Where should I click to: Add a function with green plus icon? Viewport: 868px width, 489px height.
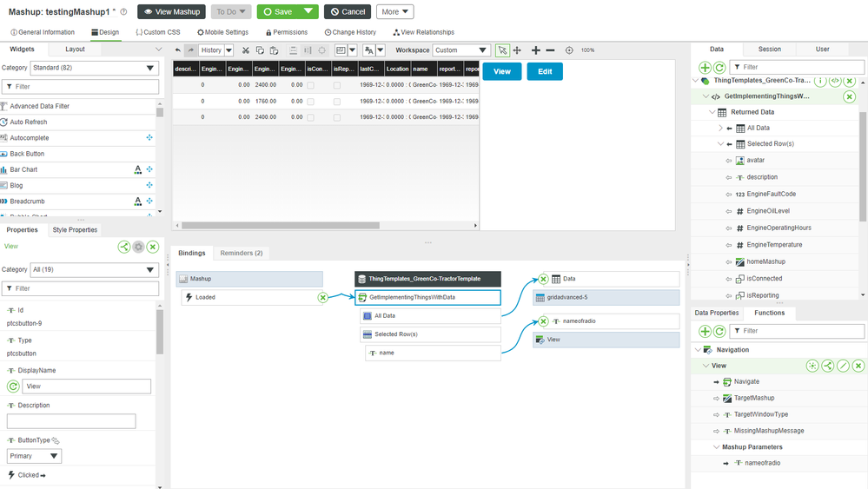click(x=705, y=331)
